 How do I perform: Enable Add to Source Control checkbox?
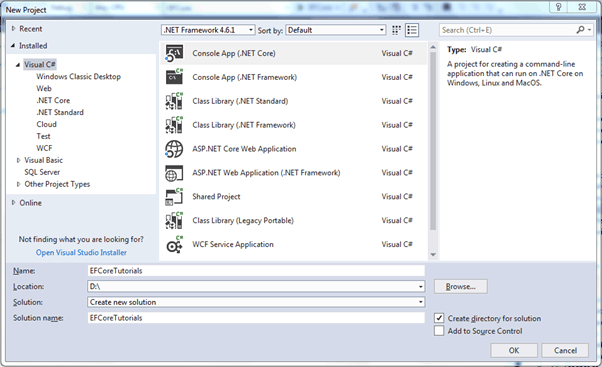tap(439, 331)
